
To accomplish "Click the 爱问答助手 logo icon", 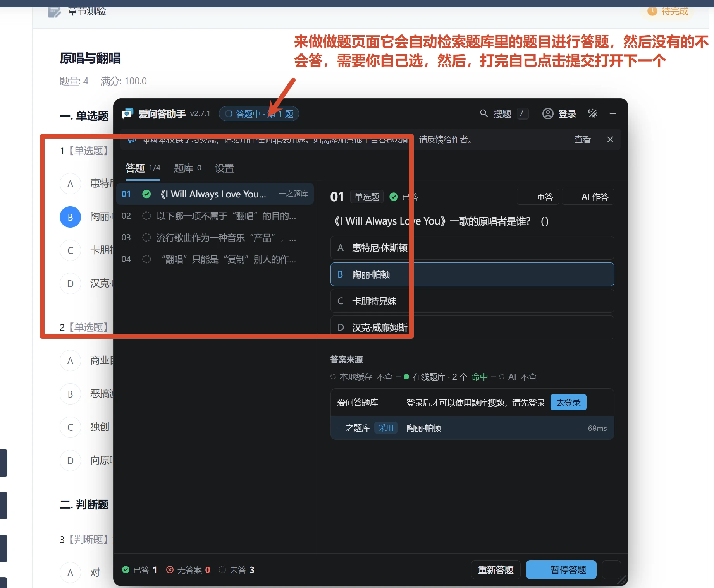I will click(127, 113).
